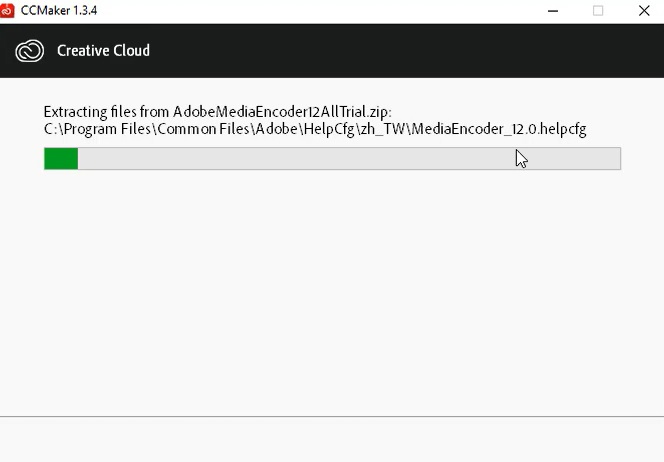The width and height of the screenshot is (664, 462).
Task: Click the disabled maximize window button
Action: (598, 11)
